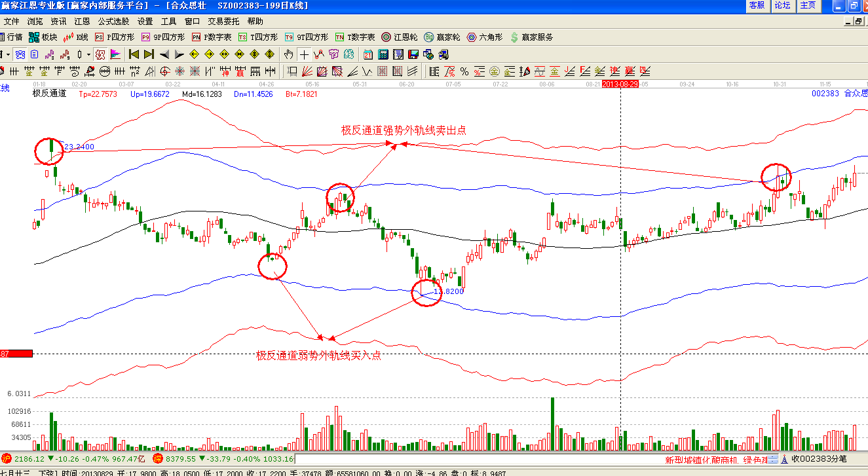
Task: Open the P数字表 number table
Action: point(212,37)
